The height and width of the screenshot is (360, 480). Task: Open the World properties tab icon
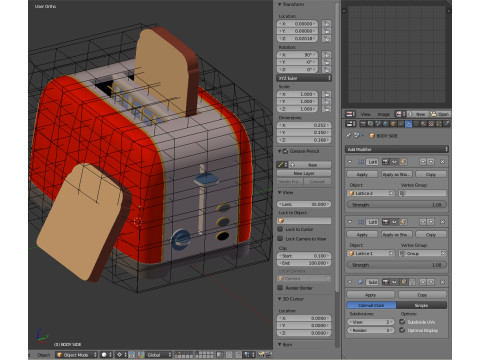point(385,124)
